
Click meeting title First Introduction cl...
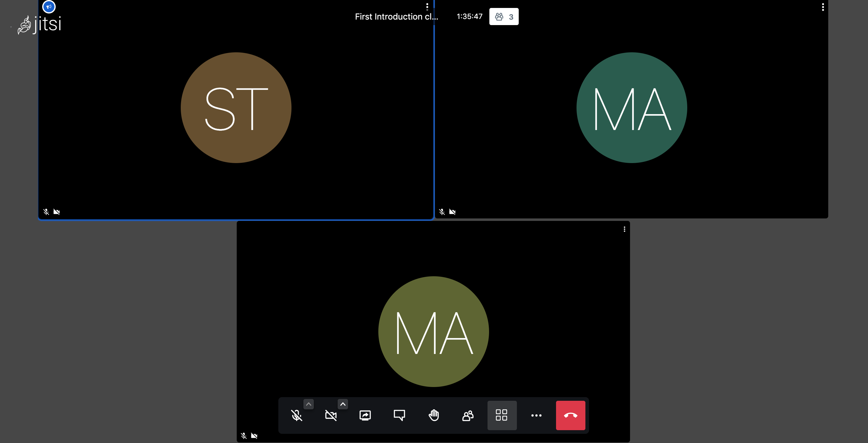click(397, 17)
